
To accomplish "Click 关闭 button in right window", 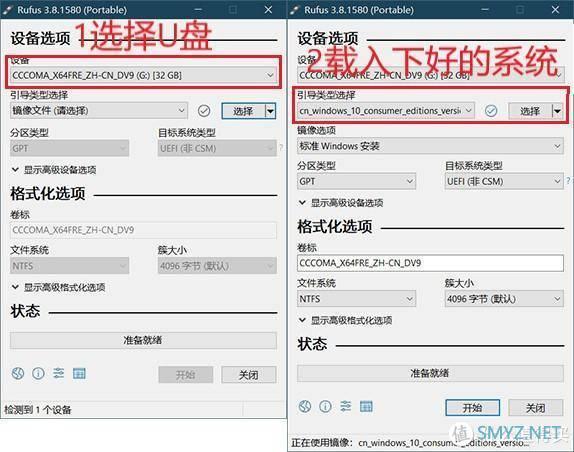I will click(536, 407).
